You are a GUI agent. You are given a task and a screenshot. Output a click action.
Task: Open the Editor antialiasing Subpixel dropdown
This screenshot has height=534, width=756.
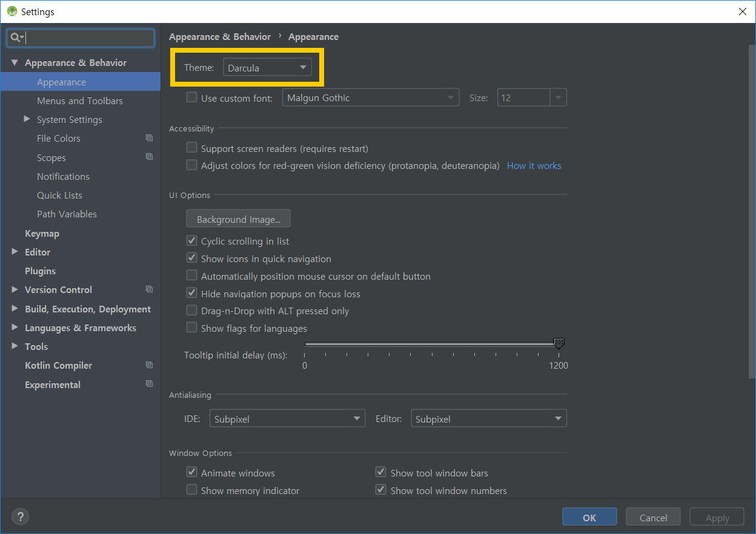tap(488, 418)
